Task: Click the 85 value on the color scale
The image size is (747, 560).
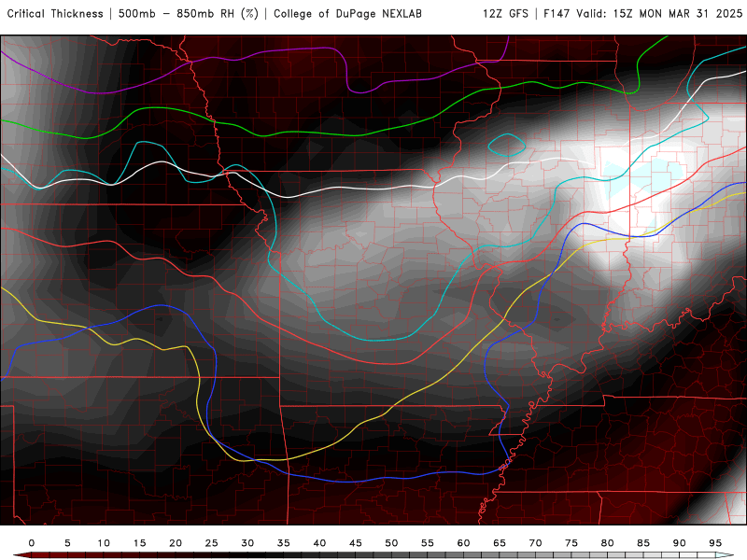Action: 643,543
